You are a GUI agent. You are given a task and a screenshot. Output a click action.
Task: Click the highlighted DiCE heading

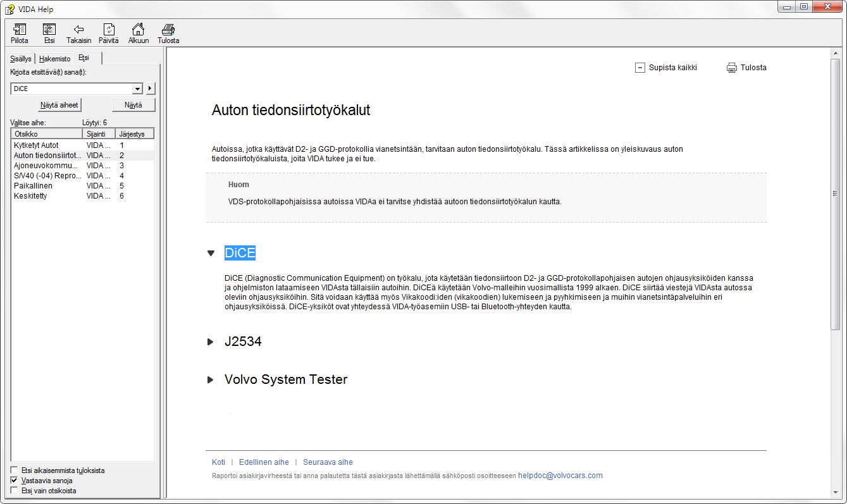coord(240,253)
